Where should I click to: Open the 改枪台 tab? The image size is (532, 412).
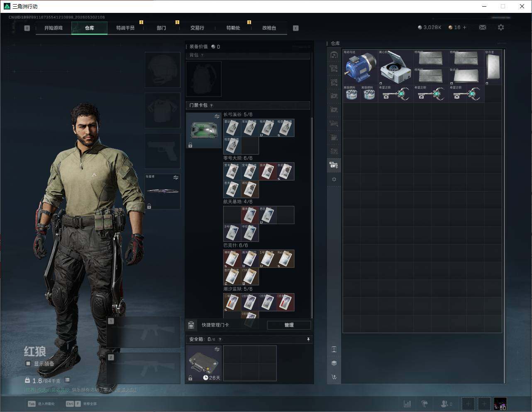[x=269, y=28]
